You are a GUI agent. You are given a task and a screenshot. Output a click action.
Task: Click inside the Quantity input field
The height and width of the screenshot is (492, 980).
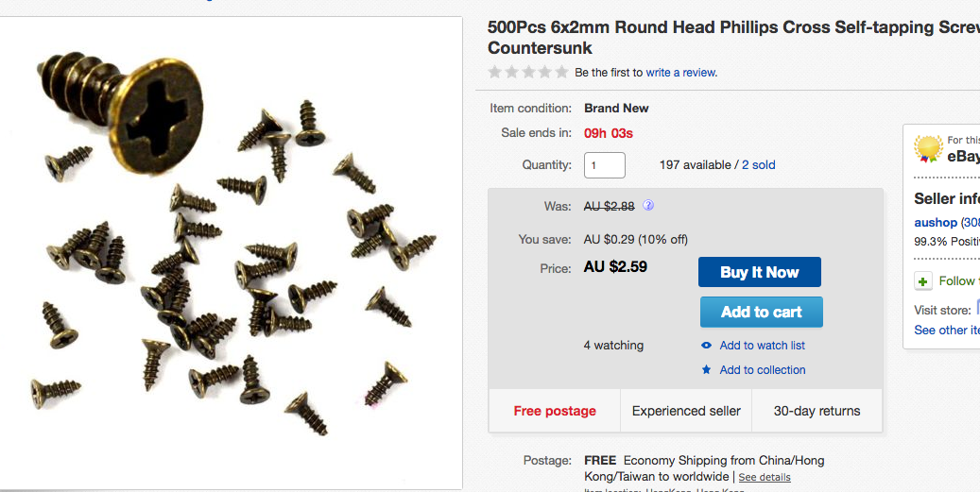[x=605, y=165]
